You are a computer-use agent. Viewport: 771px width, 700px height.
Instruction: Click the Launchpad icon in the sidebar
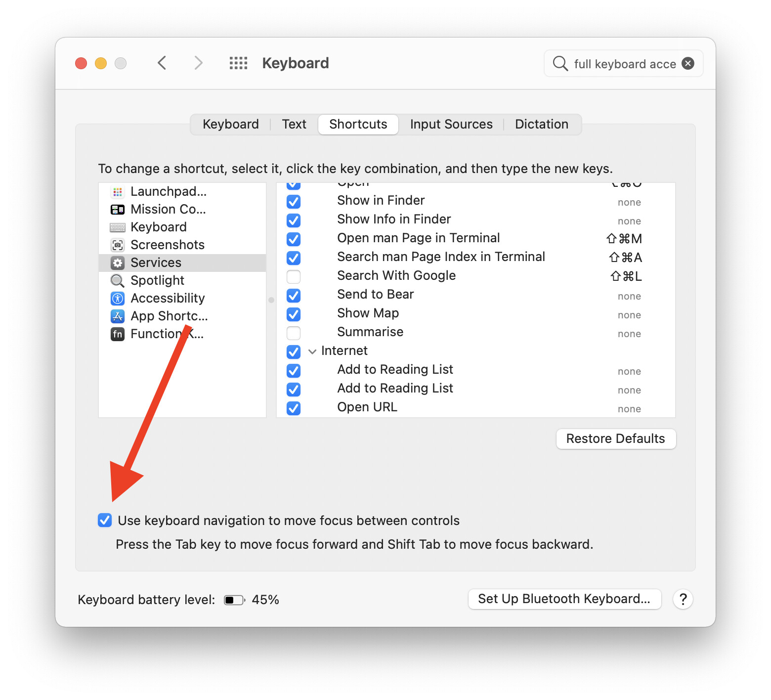[118, 192]
